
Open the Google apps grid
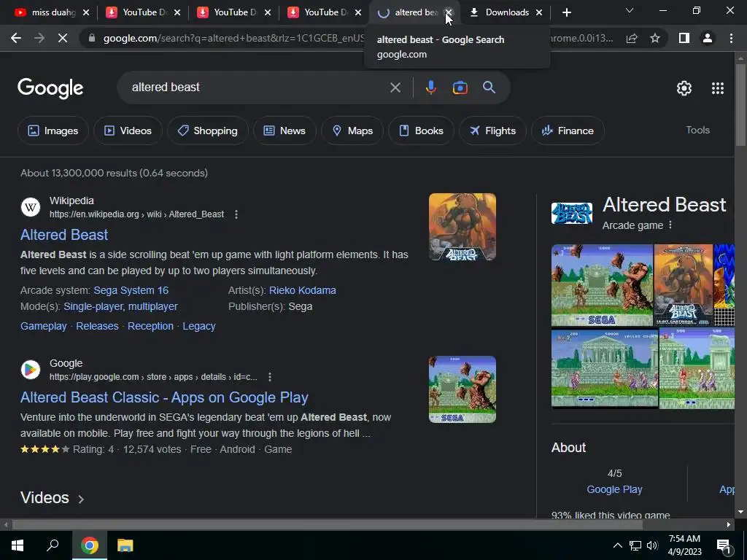[x=718, y=88]
